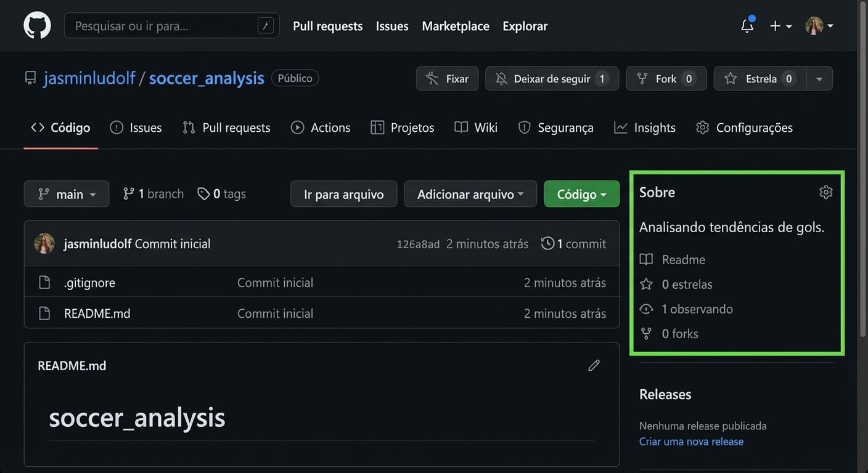Viewport: 868px width, 473px height.
Task: Expand the star lists dropdown arrow
Action: click(819, 79)
